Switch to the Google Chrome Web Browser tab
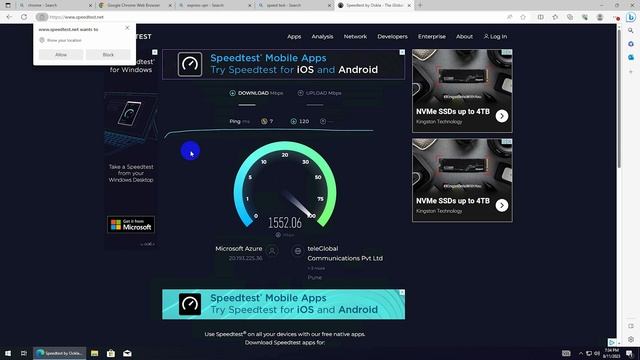This screenshot has height=360, width=640. coord(135,5)
